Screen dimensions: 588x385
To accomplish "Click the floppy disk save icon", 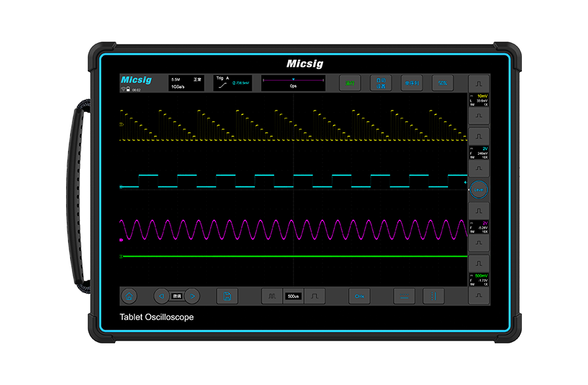I will point(227,296).
